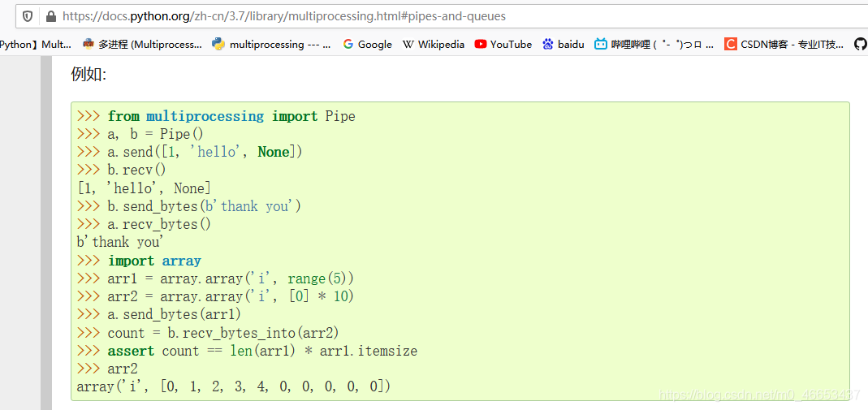Screen dimensions: 868x410
Task: Click the Baidu paw favicon
Action: (548, 45)
